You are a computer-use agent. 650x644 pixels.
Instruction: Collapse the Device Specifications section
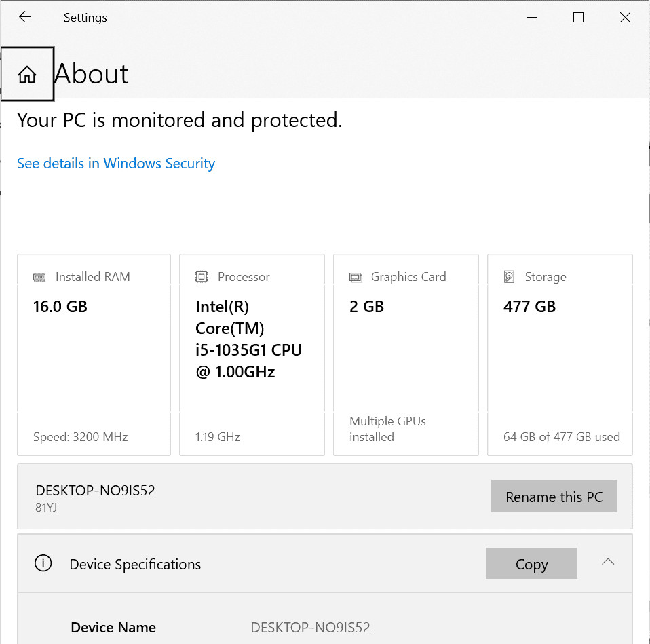608,563
